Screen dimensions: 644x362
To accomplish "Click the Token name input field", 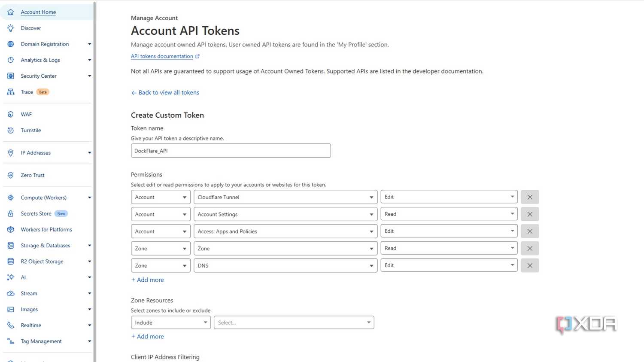I will (x=231, y=151).
